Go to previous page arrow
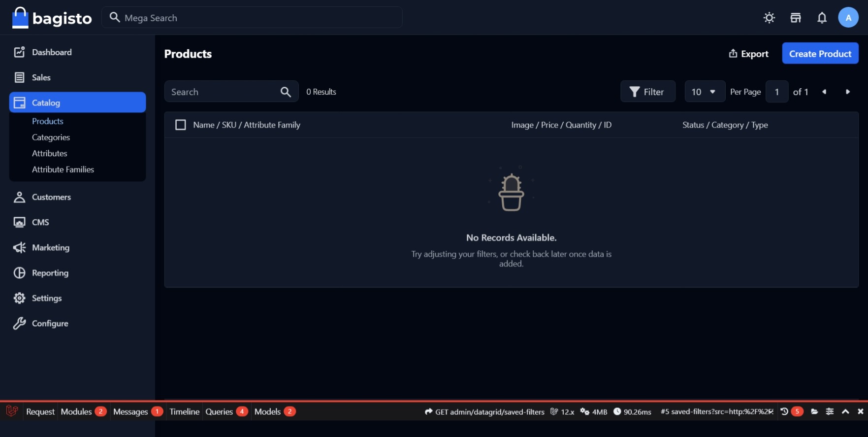The image size is (868, 437). [x=824, y=92]
